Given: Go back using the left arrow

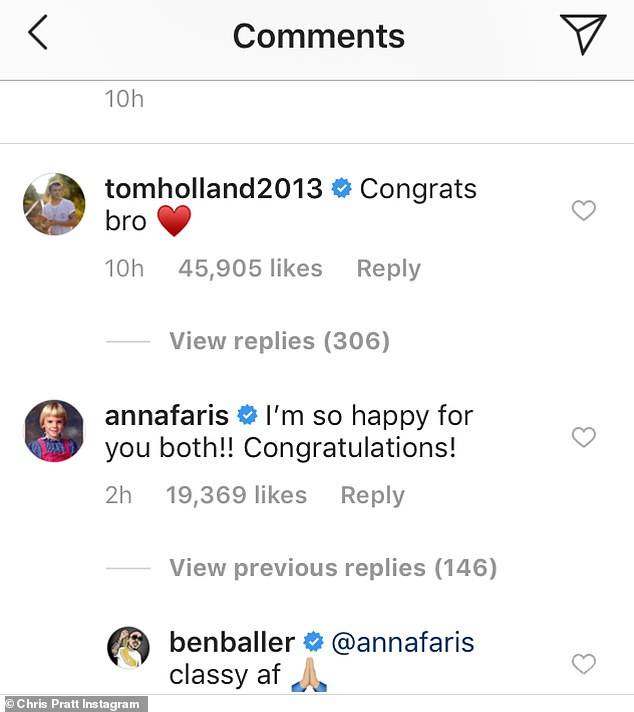Looking at the screenshot, I should (38, 34).
